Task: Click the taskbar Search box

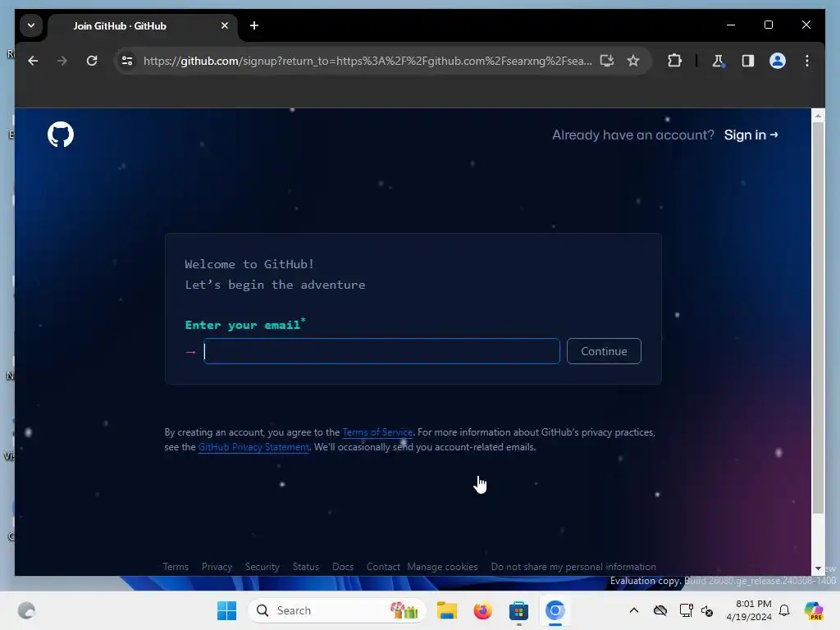Action: pyautogui.click(x=337, y=610)
